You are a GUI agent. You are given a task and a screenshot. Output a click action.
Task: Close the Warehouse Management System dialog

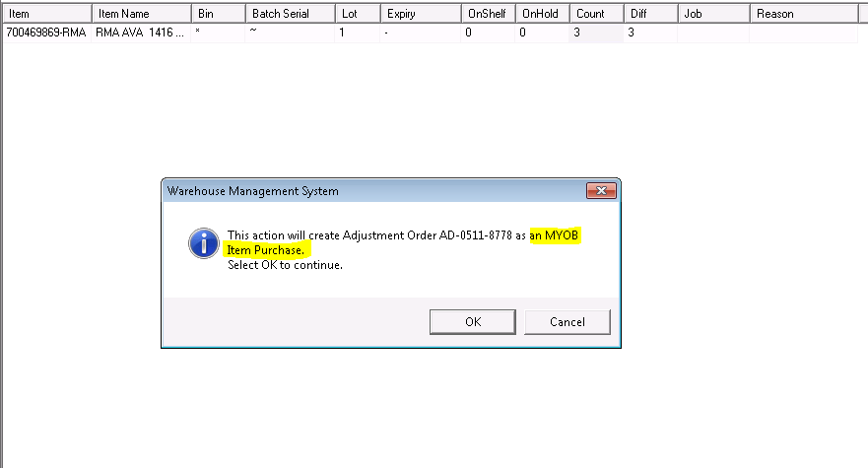click(x=601, y=190)
